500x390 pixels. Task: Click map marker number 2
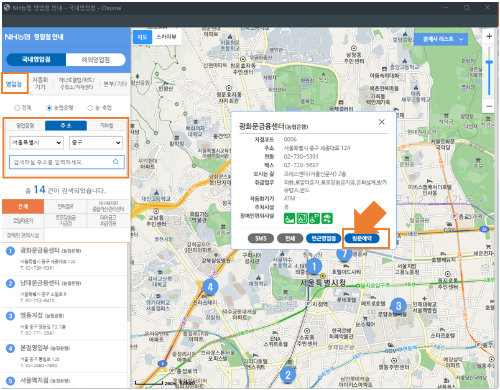point(288,375)
